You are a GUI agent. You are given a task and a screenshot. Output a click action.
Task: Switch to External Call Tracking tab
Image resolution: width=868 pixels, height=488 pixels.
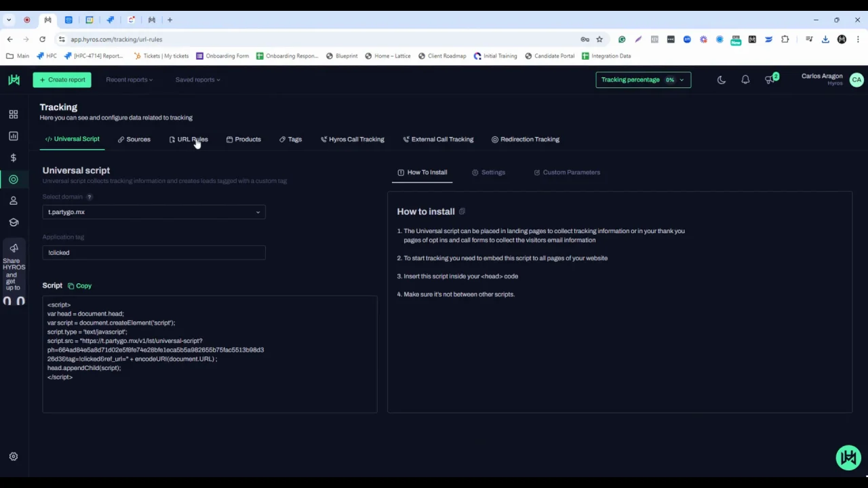(438, 140)
